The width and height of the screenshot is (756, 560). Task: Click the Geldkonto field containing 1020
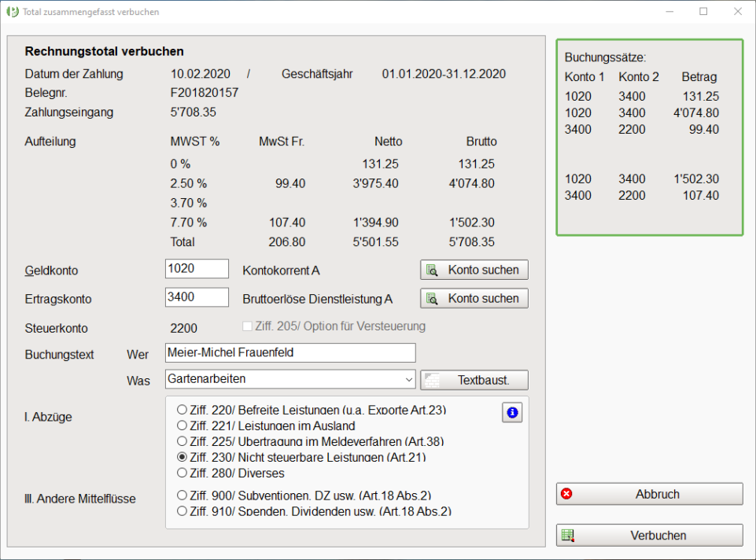click(x=197, y=269)
